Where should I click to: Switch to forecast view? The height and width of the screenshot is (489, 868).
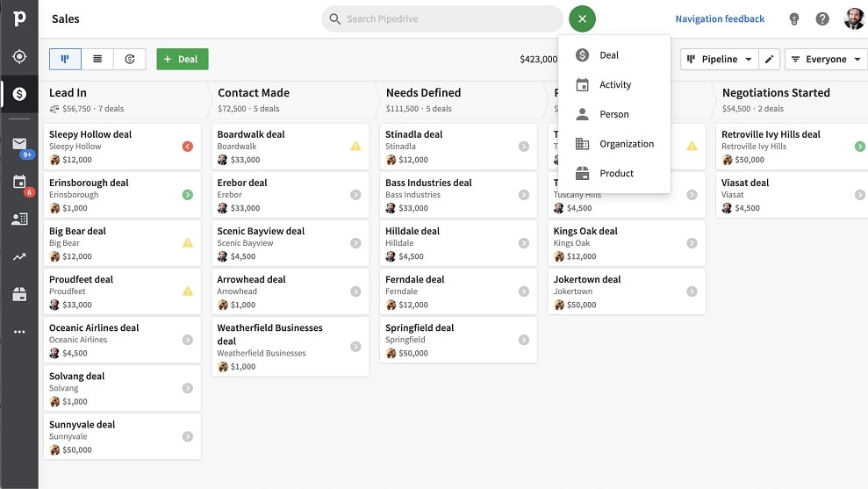click(x=130, y=59)
